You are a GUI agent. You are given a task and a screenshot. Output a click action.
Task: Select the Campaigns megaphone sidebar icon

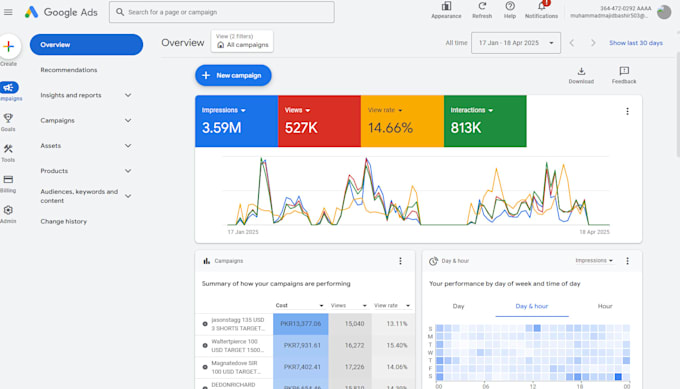click(9, 88)
